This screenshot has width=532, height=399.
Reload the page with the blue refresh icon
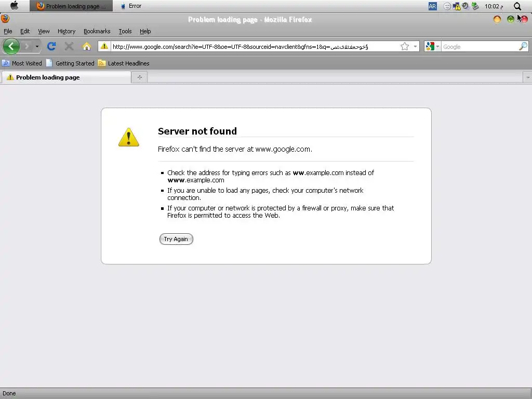pyautogui.click(x=51, y=46)
